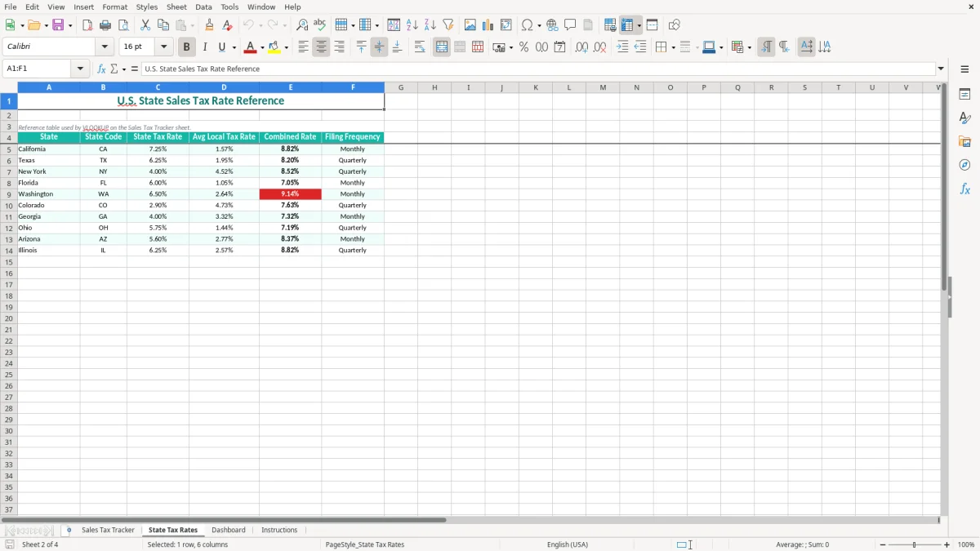The image size is (980, 551).
Task: Open the Borders dropdown arrow
Action: coord(672,47)
